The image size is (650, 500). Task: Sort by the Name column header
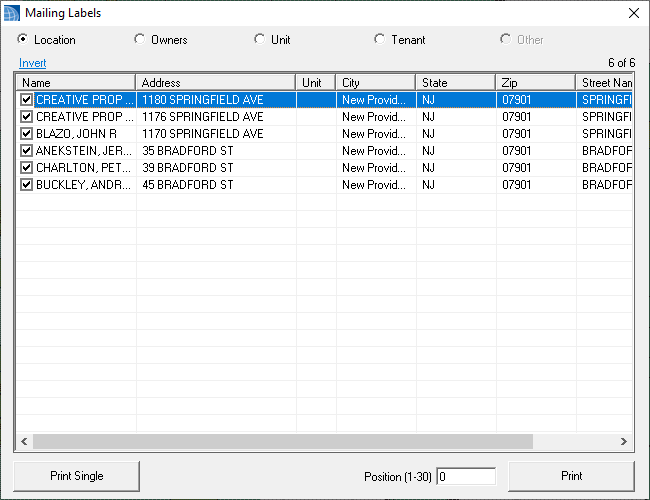76,83
